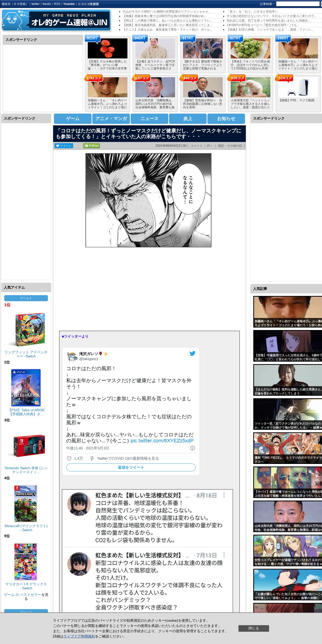Open the Youtube link in top bar

click(x=69, y=4)
